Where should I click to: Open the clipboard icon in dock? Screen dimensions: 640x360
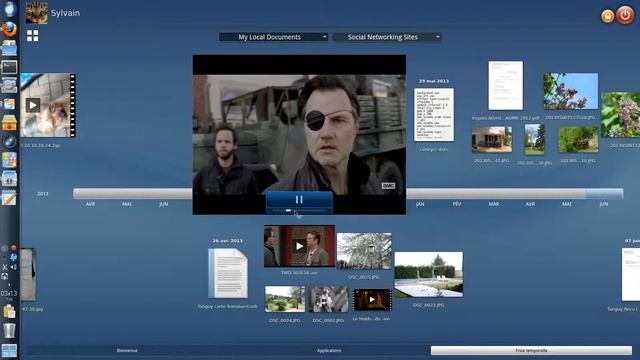click(9, 311)
